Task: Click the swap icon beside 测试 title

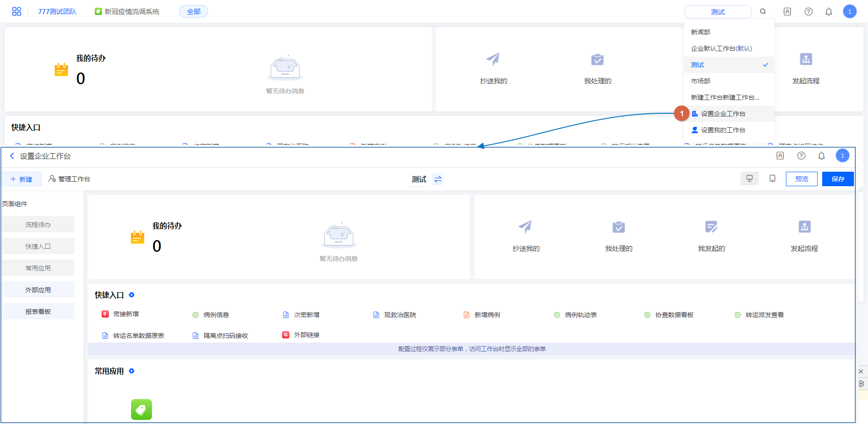Action: click(438, 179)
